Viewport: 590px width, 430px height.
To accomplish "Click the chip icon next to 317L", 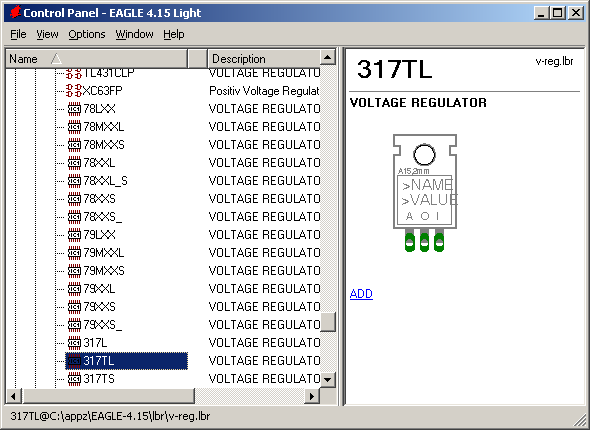I will (74, 343).
